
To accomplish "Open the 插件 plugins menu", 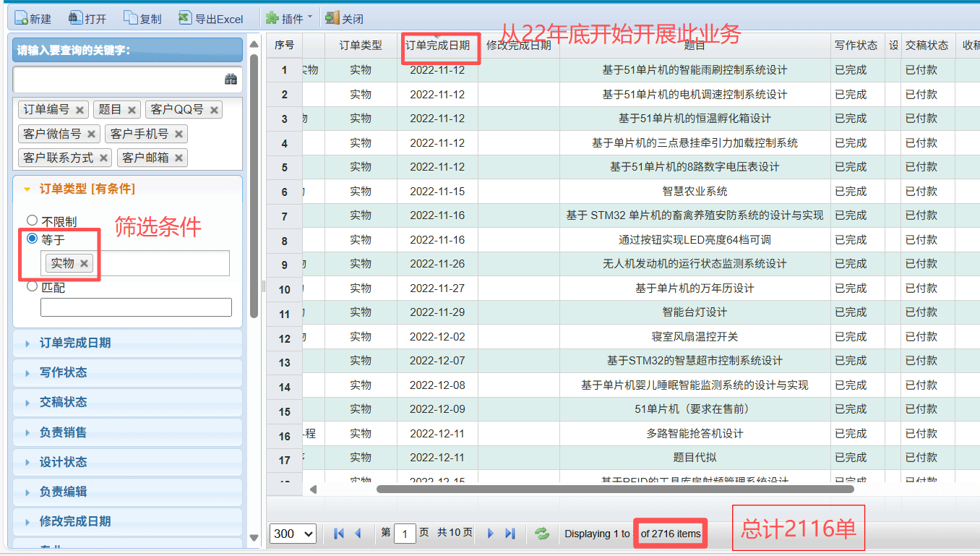I will [x=289, y=19].
